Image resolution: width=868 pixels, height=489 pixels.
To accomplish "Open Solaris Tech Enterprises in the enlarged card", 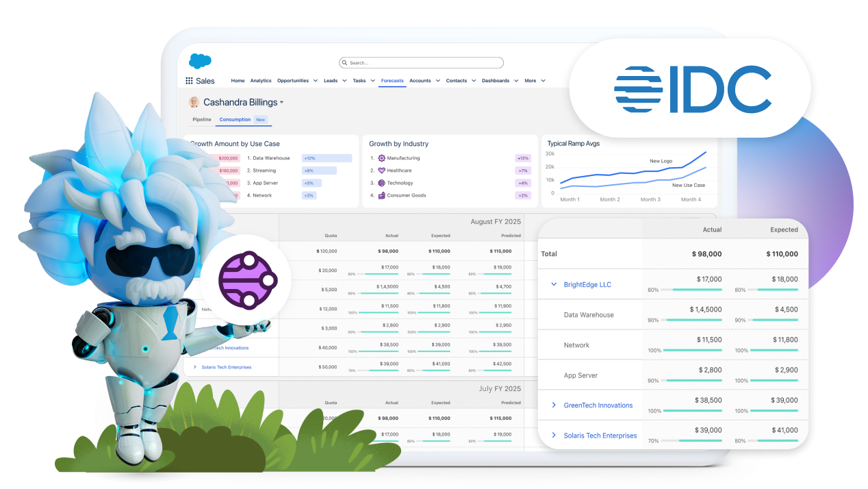I will (x=600, y=436).
